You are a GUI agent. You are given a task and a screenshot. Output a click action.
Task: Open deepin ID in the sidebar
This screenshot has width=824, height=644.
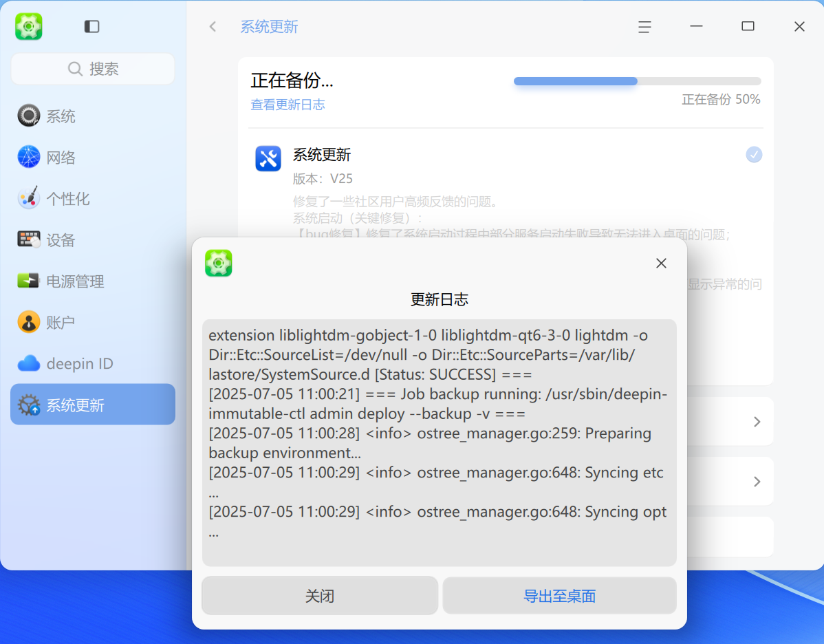click(x=93, y=364)
